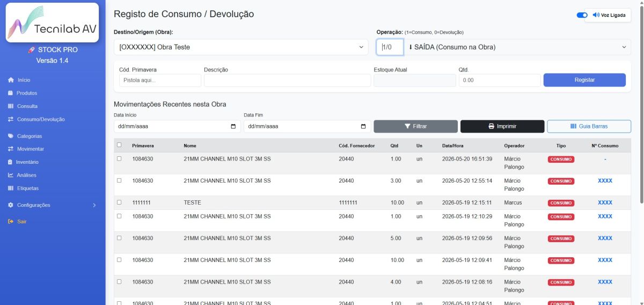Click the Etiquetas barcode icon
The image size is (644, 305).
click(10, 188)
